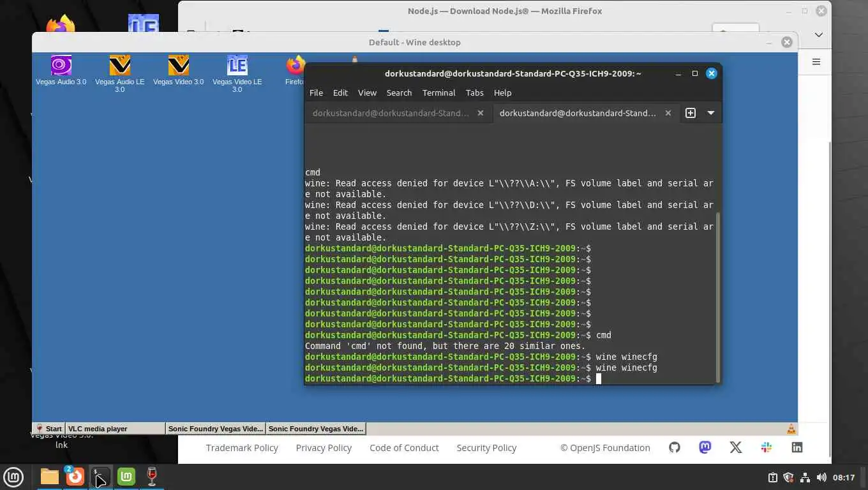Open Files folder icon in panel
868x490 pixels.
point(50,477)
